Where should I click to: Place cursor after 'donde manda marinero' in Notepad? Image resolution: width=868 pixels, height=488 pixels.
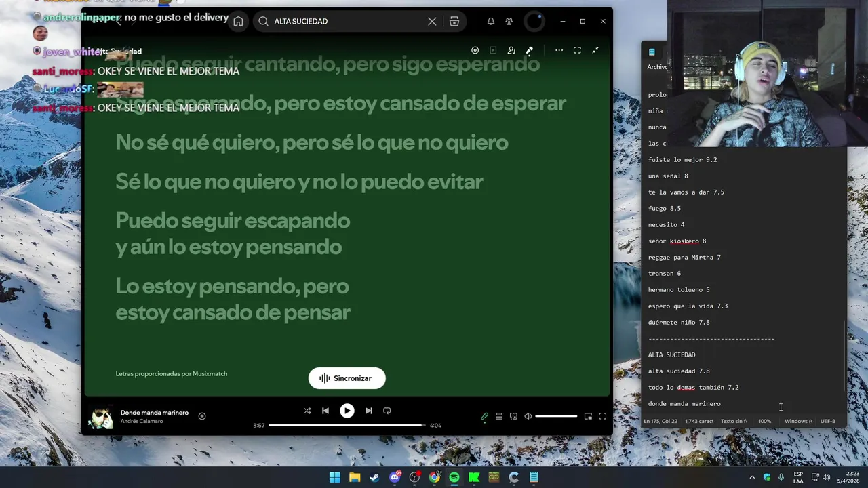(x=722, y=404)
